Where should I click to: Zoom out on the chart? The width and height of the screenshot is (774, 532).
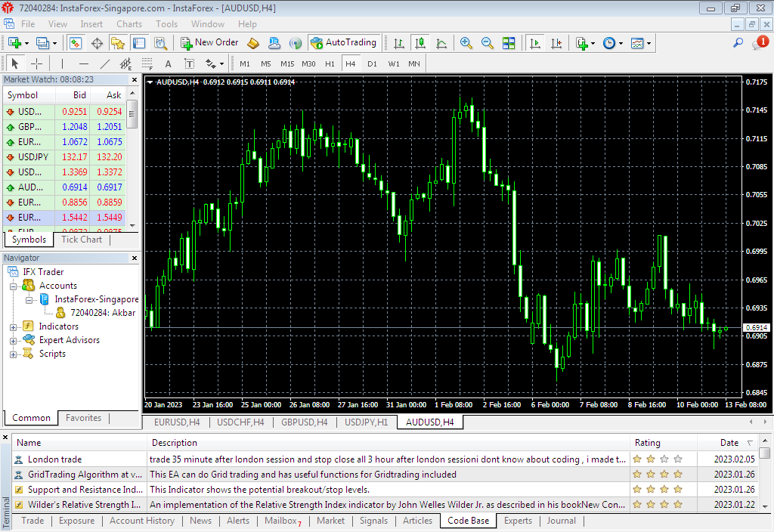tap(488, 43)
